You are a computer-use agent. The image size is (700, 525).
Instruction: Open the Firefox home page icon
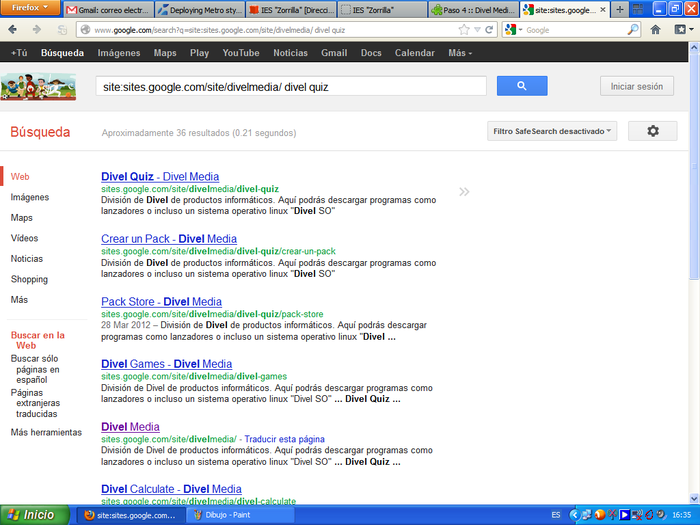tap(655, 30)
